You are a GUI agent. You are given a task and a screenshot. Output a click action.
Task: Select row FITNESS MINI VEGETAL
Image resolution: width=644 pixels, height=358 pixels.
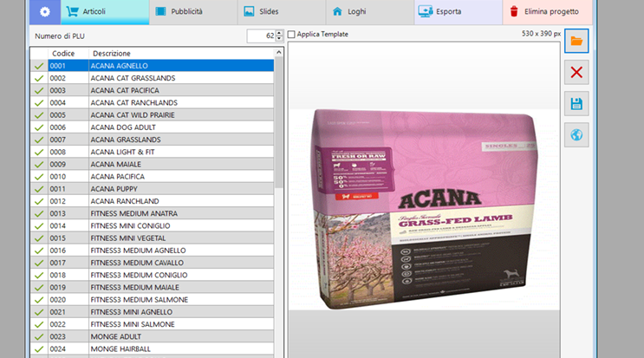152,238
